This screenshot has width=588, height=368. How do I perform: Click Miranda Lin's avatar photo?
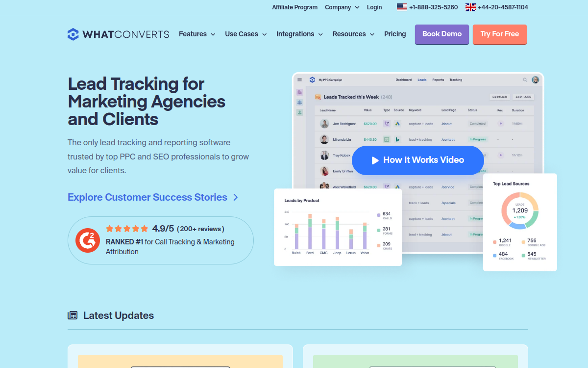(x=324, y=139)
